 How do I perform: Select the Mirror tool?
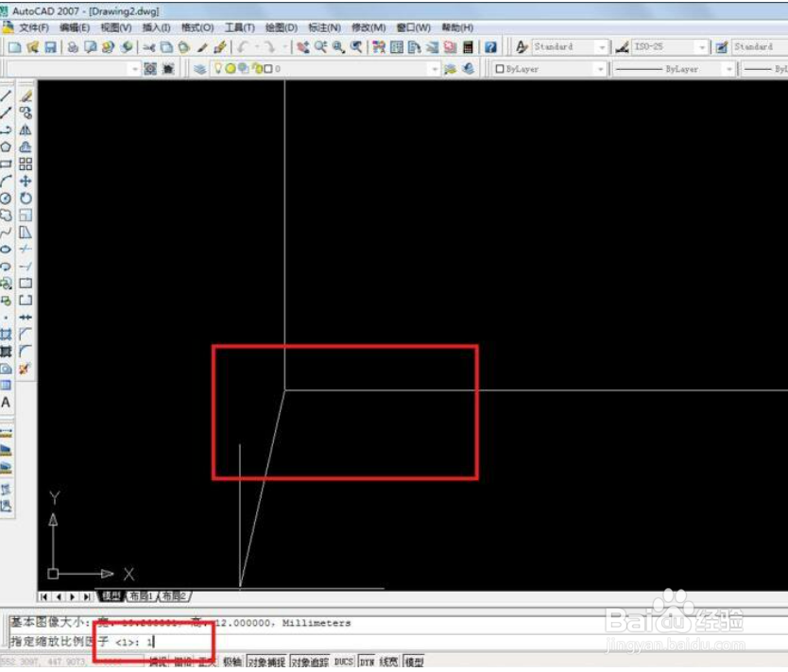pyautogui.click(x=26, y=129)
